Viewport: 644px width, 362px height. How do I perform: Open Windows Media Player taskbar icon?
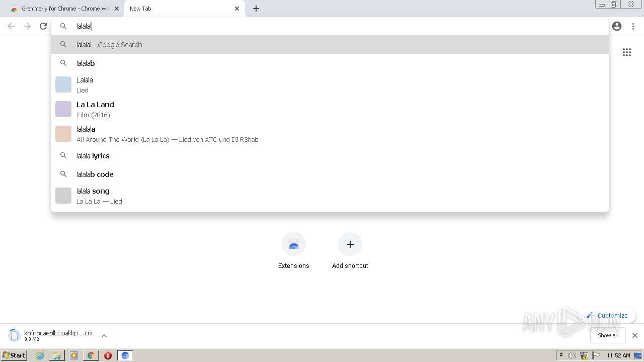coord(74,355)
